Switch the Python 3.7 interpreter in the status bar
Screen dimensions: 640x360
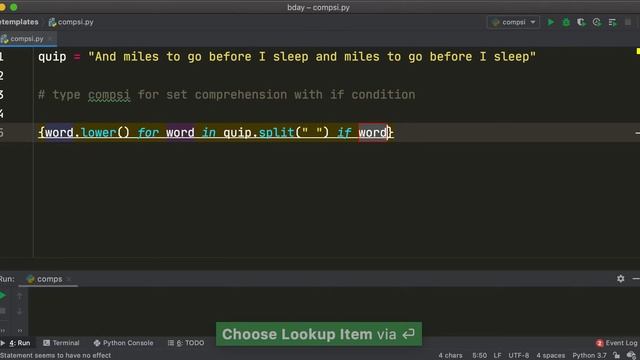(x=589, y=356)
